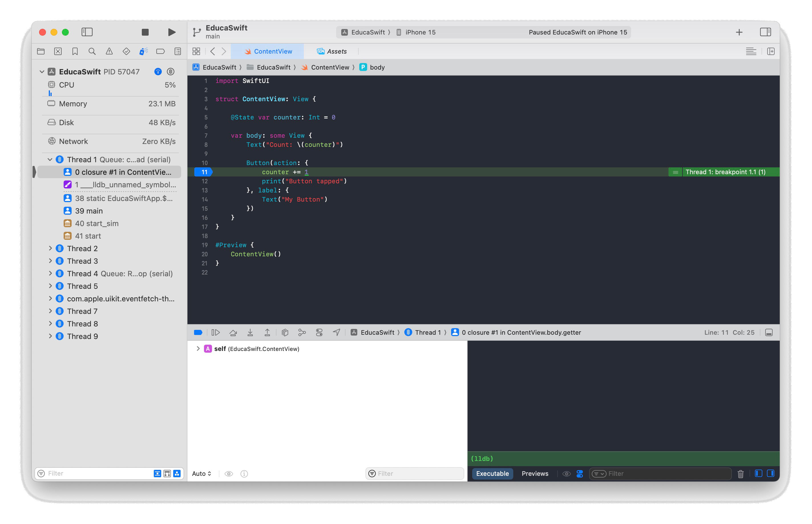Image resolution: width=812 pixels, height=524 pixels.
Task: Expand Thread 5
Action: pos(50,286)
